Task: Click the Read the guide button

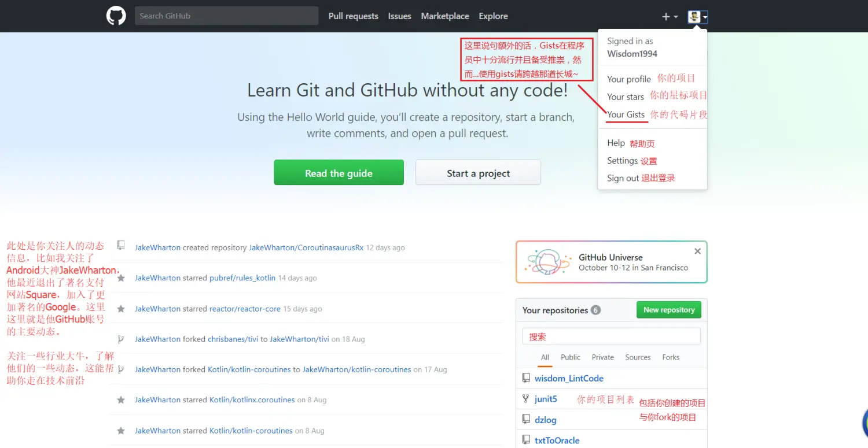Action: click(x=339, y=172)
